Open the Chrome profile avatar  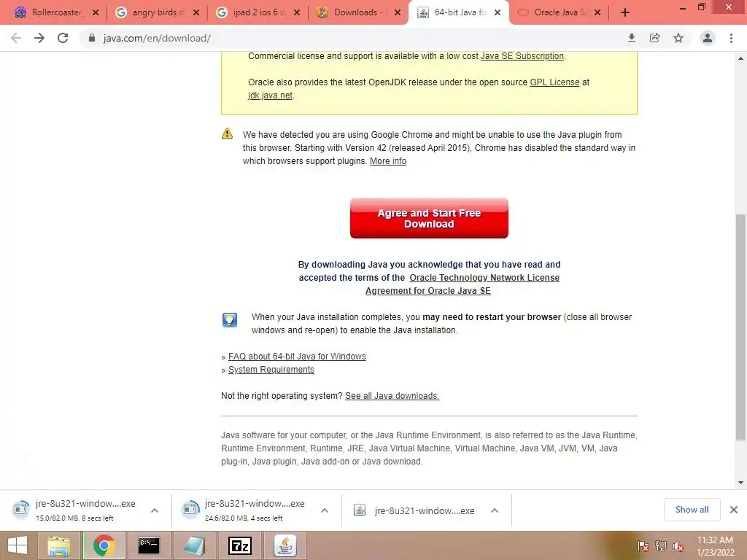click(708, 38)
